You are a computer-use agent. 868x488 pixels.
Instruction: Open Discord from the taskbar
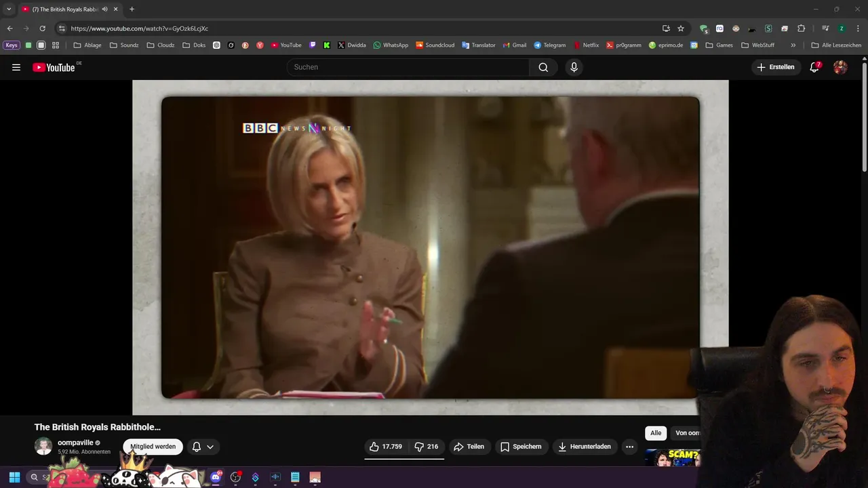coord(216,477)
